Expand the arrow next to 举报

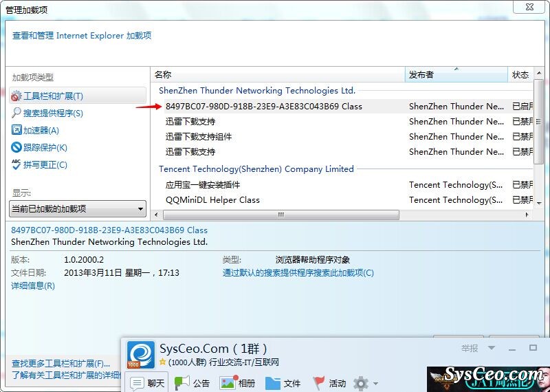point(492,348)
